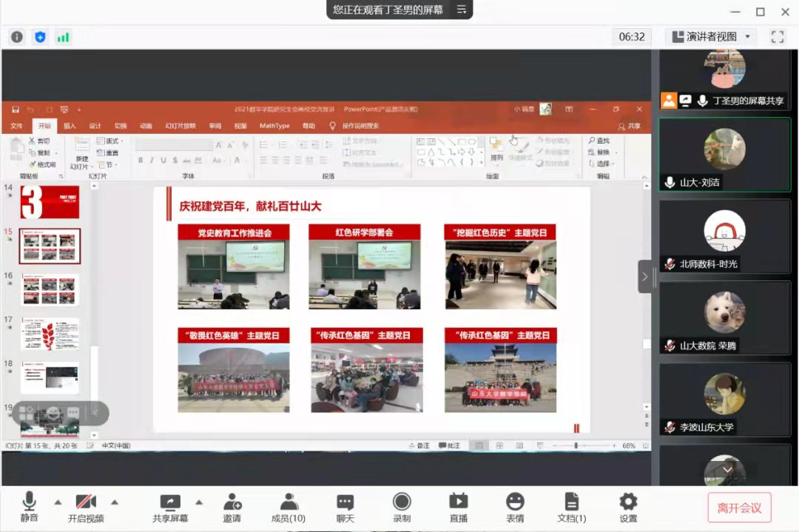The width and height of the screenshot is (799, 532).
Task: Open the Documents (文档) icon
Action: 571,507
